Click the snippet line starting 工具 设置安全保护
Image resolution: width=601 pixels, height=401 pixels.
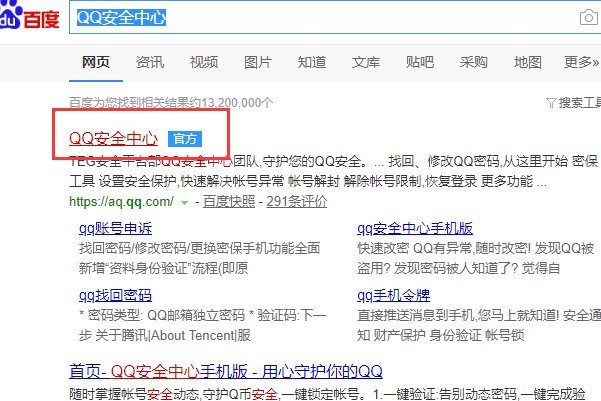(x=308, y=181)
